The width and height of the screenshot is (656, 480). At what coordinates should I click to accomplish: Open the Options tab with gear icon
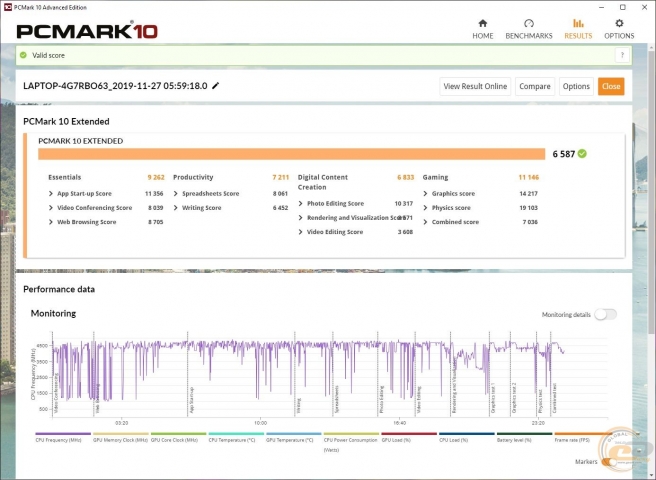point(619,29)
